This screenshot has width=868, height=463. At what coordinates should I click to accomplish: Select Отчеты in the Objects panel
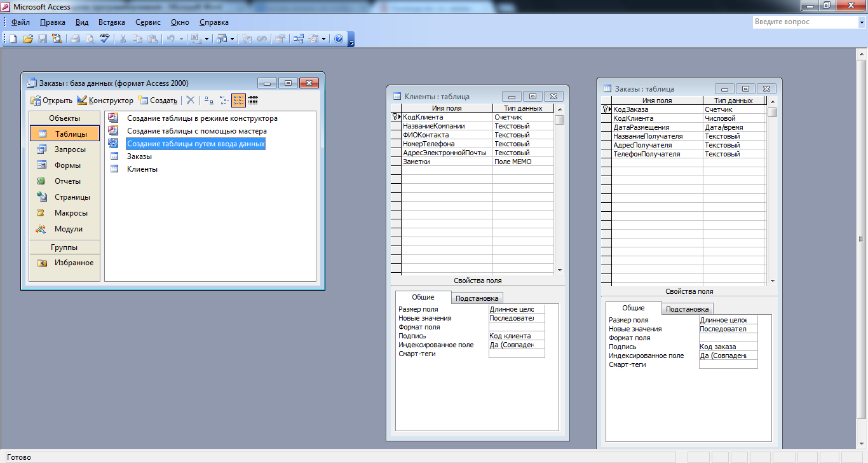(x=64, y=181)
